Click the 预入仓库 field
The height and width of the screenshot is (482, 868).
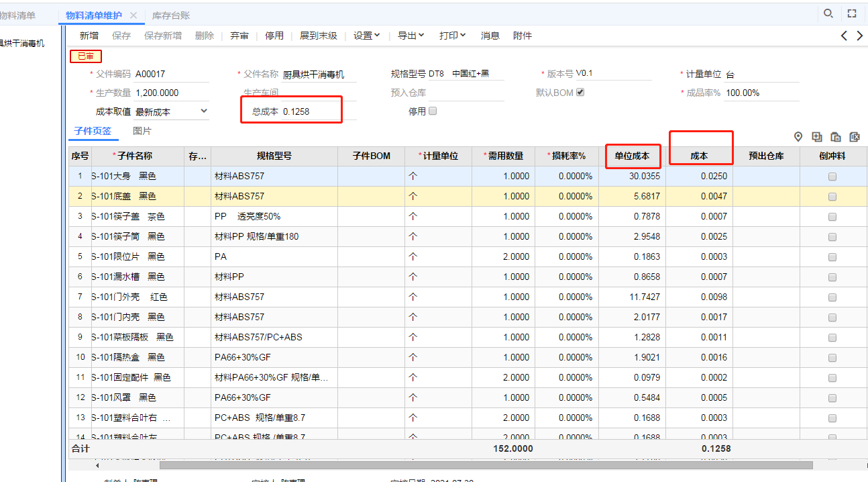pyautogui.click(x=466, y=93)
